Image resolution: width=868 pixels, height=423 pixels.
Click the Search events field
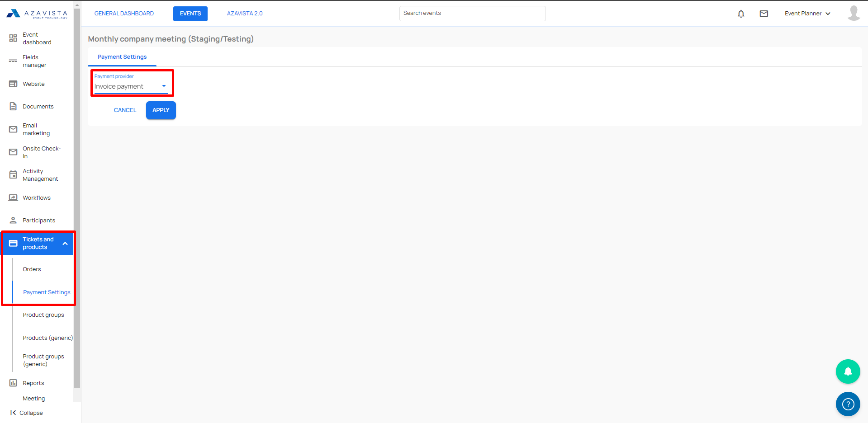(472, 14)
